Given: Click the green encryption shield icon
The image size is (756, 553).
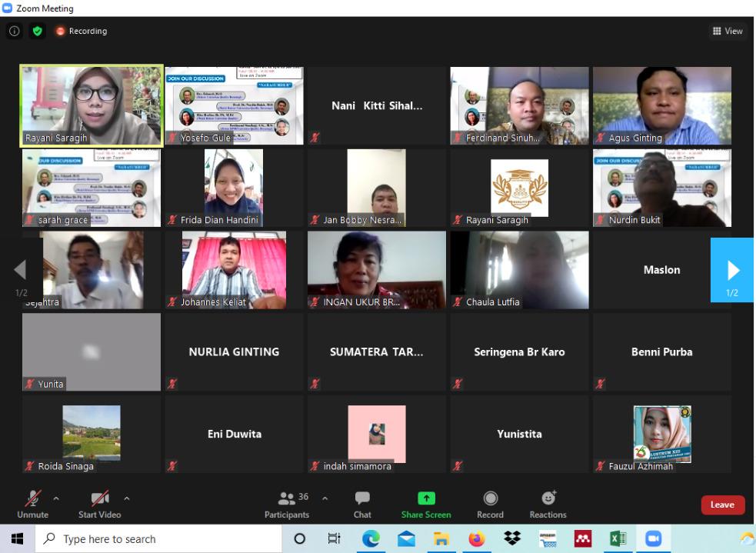Looking at the screenshot, I should 37,32.
